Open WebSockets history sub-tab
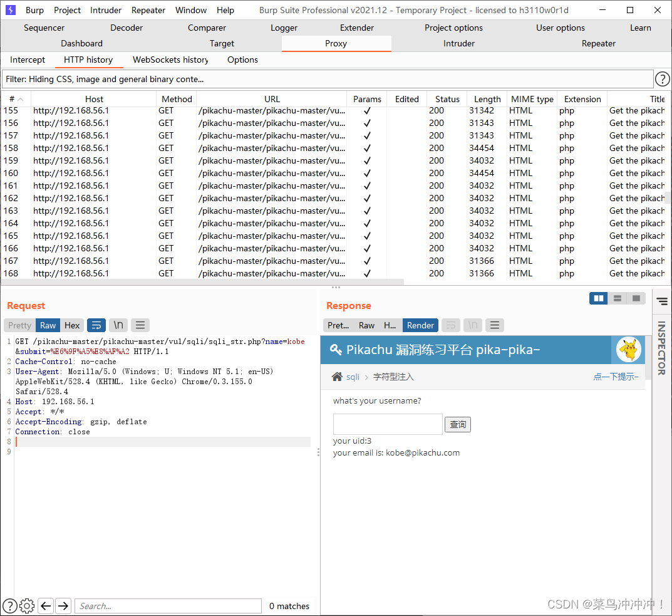 (170, 60)
